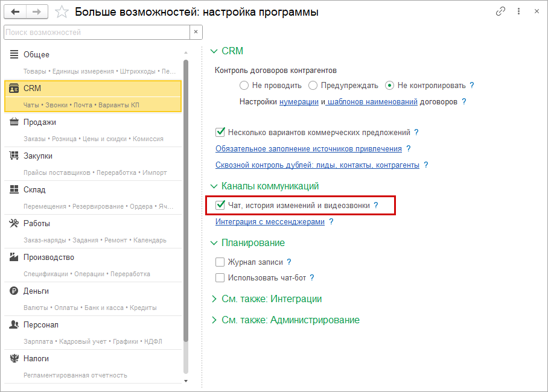
Task: Close the settings window
Action: (x=537, y=11)
